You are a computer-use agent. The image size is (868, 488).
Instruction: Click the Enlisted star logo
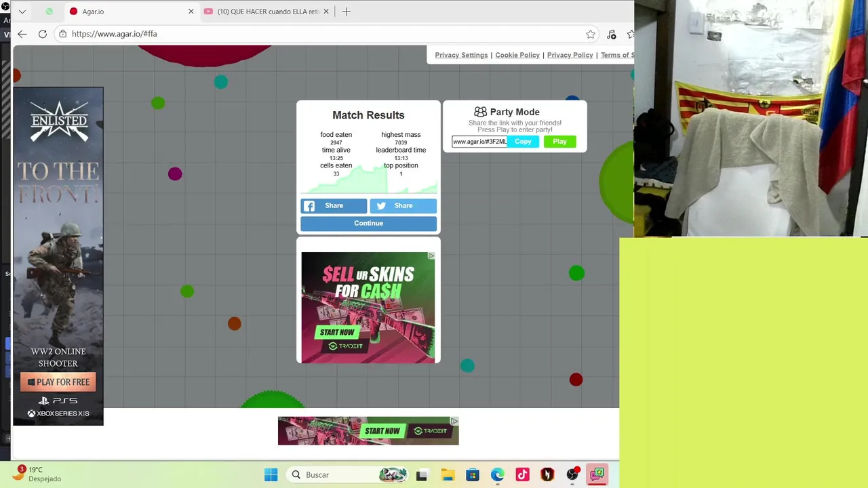point(59,121)
